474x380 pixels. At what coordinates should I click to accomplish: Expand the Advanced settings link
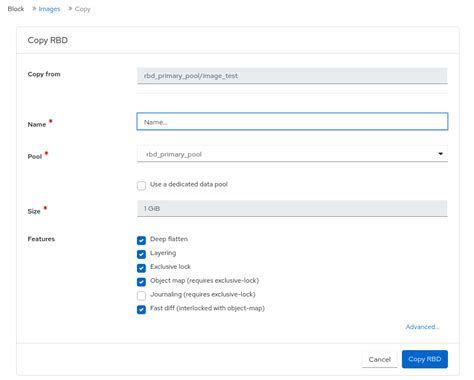[422, 327]
